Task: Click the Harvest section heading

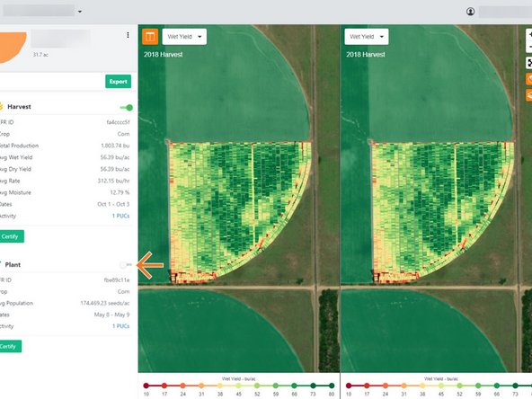Action: pyautogui.click(x=19, y=107)
